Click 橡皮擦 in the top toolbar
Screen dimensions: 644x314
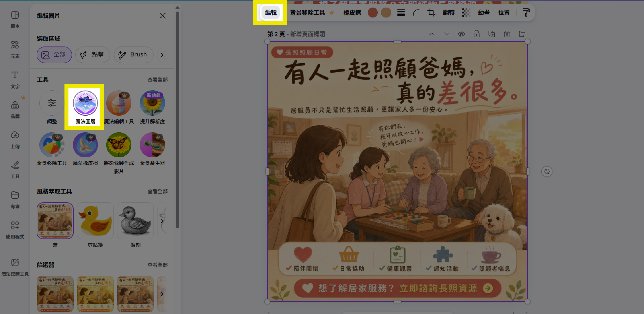(x=352, y=13)
